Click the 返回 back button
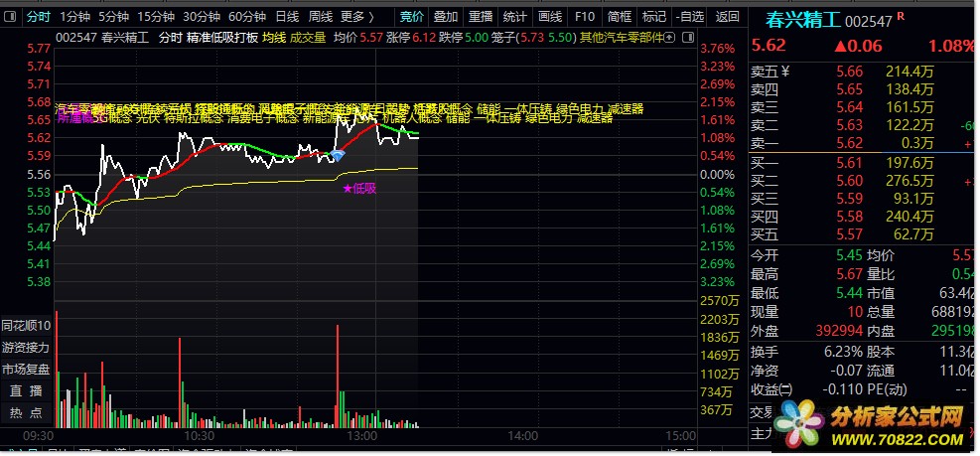 (727, 17)
